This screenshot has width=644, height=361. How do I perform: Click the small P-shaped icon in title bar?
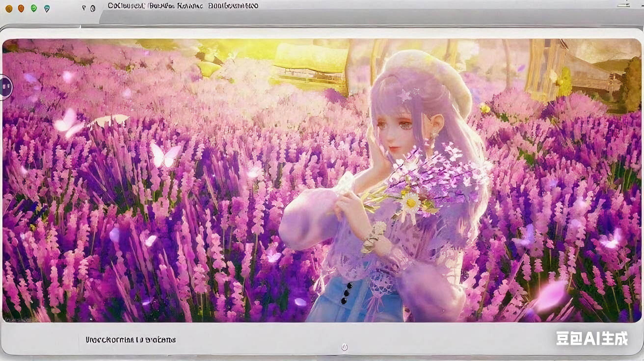84,8
